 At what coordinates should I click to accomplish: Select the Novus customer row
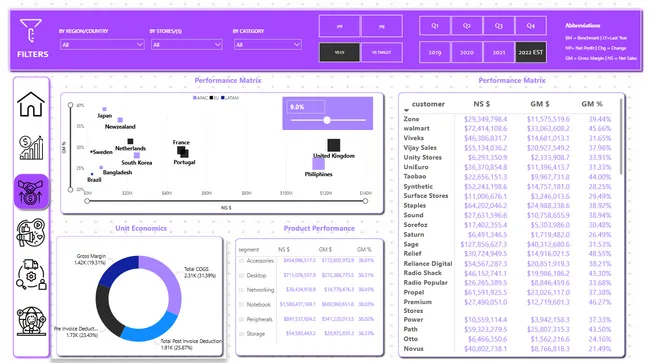(507, 349)
